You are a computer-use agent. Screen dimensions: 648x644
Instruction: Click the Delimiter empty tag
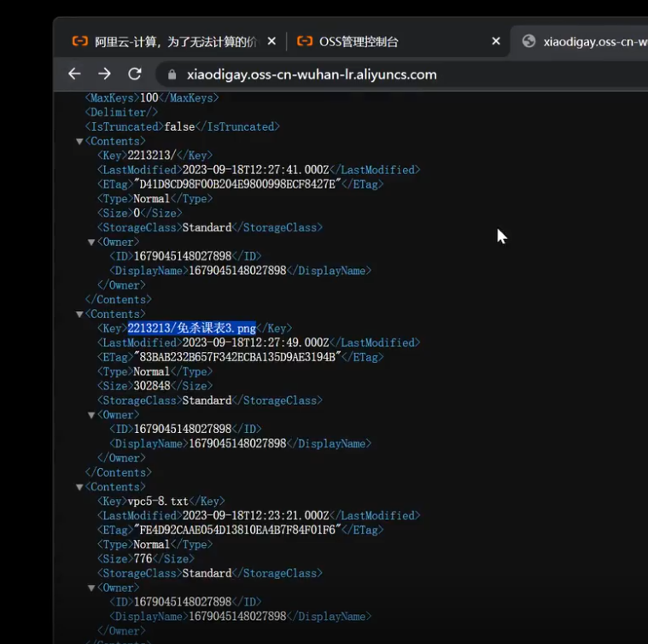(121, 113)
